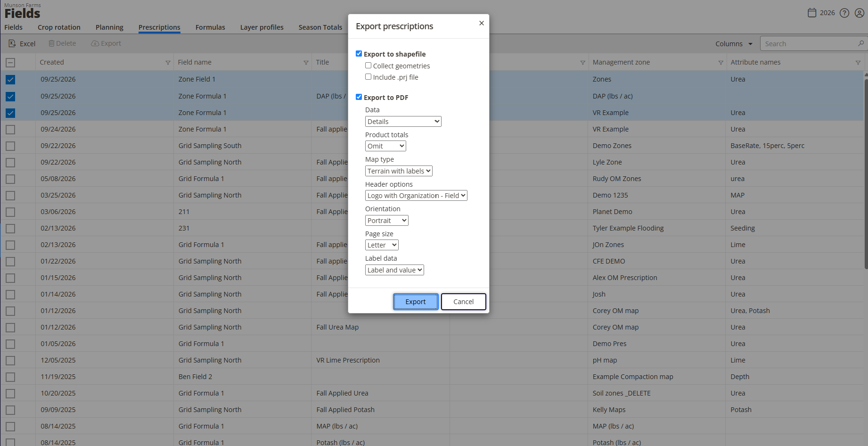Open the Data dropdown showing Details
868x446 pixels.
click(403, 122)
